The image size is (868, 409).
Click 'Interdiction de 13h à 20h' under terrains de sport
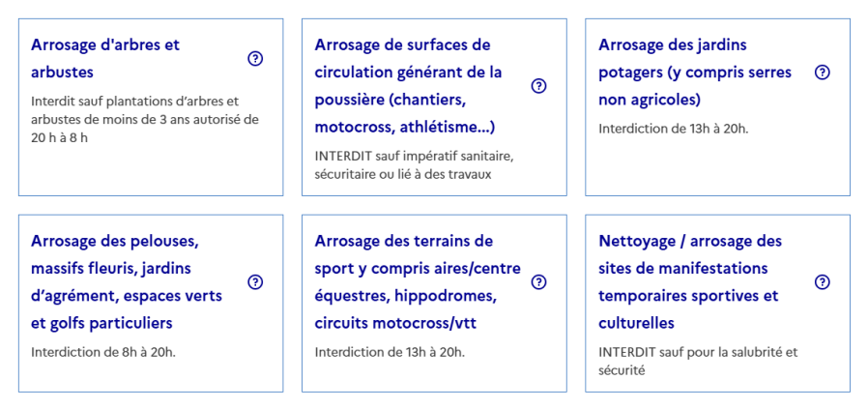click(390, 352)
